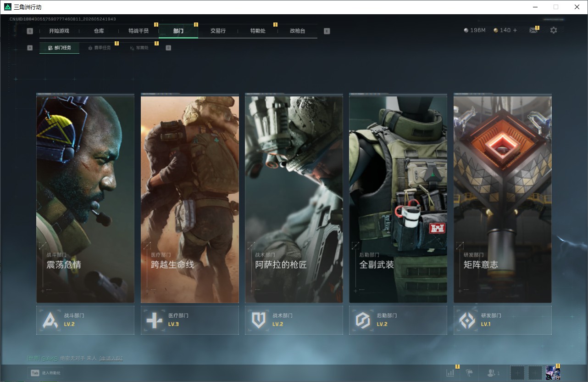This screenshot has height=382, width=588.
Task: Go to the 交易行 tab
Action: tap(218, 31)
